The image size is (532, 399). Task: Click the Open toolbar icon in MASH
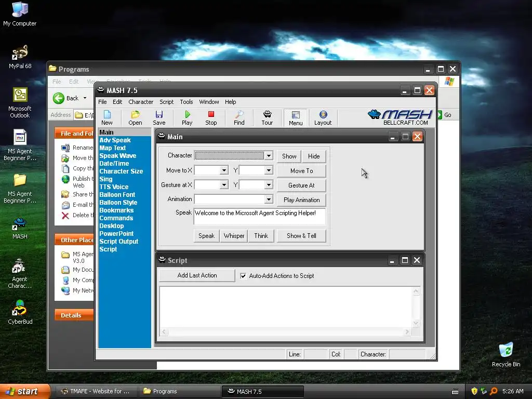(135, 118)
